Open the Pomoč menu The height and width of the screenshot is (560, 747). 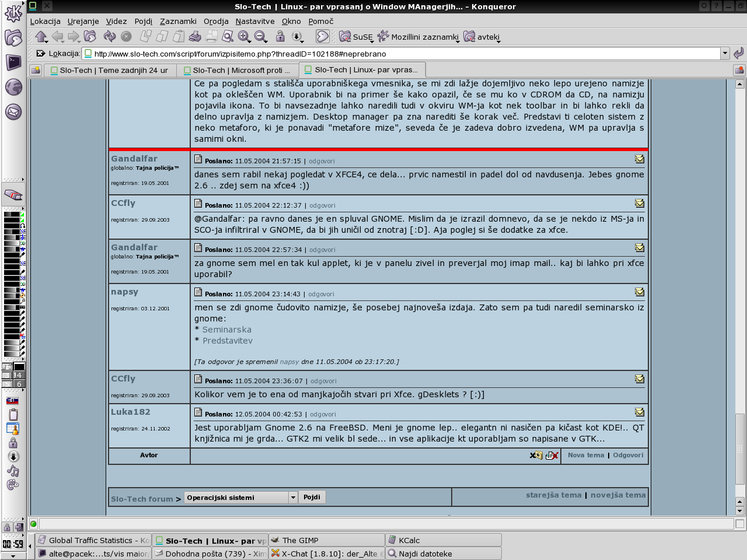coord(321,21)
